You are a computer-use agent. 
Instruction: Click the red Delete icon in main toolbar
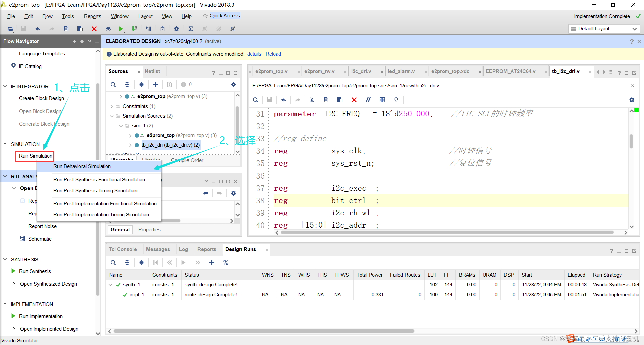click(x=94, y=29)
